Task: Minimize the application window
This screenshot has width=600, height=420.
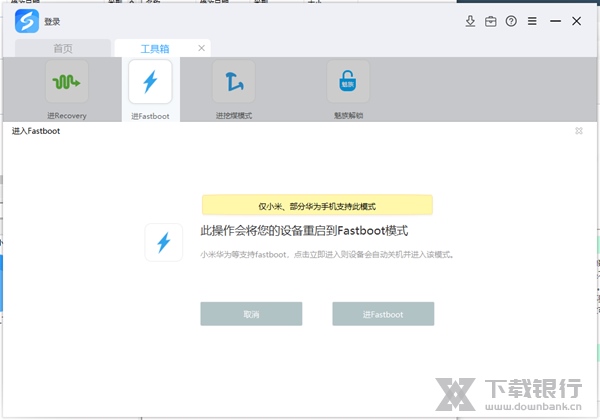Action: [x=555, y=21]
